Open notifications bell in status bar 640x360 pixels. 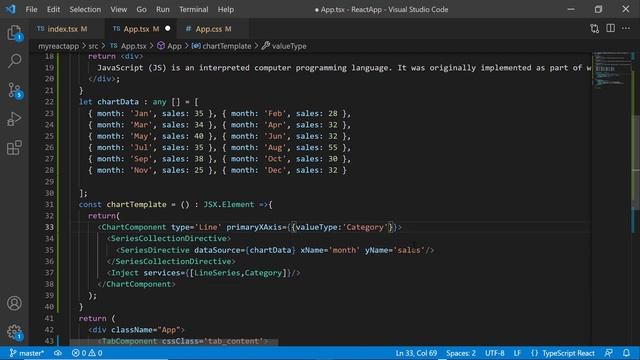pos(626,353)
